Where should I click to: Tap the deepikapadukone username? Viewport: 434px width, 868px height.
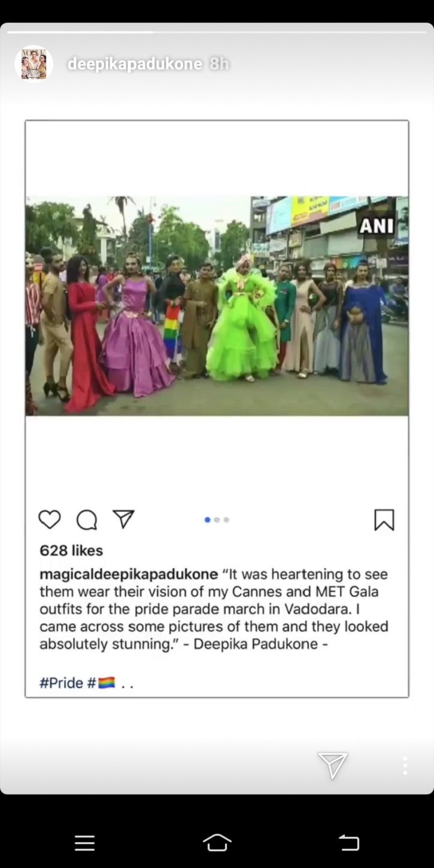coord(135,64)
